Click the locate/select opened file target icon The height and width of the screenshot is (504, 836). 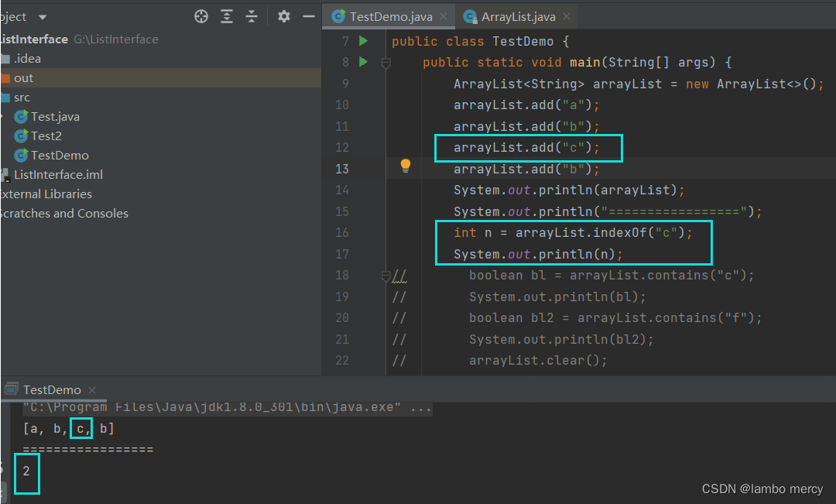pos(201,16)
